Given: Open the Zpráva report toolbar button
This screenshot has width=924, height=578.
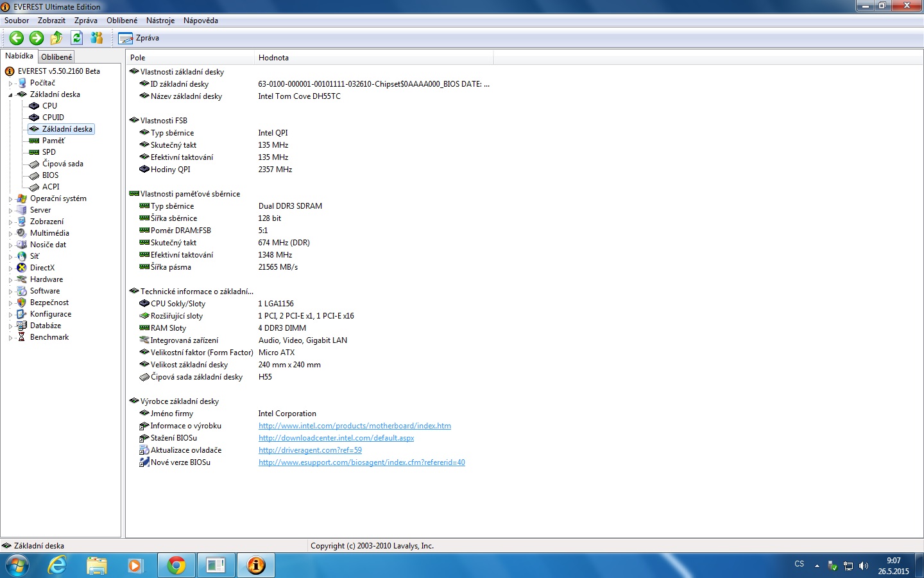Looking at the screenshot, I should pyautogui.click(x=139, y=38).
